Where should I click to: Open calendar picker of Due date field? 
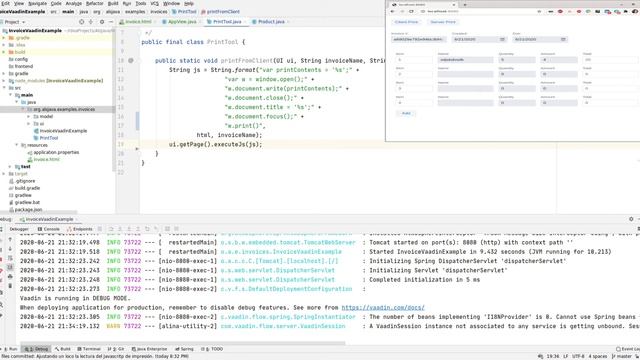pos(563,39)
